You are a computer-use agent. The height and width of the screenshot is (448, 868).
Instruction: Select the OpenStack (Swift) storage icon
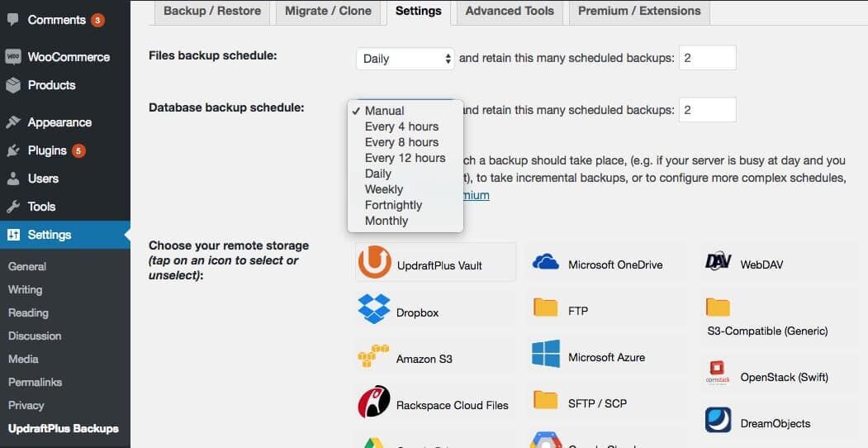pyautogui.click(x=719, y=374)
